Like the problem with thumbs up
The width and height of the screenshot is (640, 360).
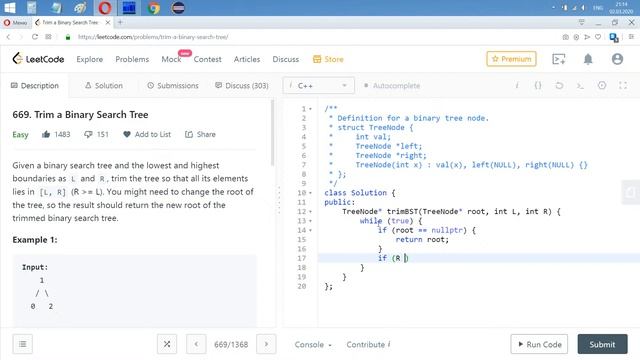[x=46, y=134]
